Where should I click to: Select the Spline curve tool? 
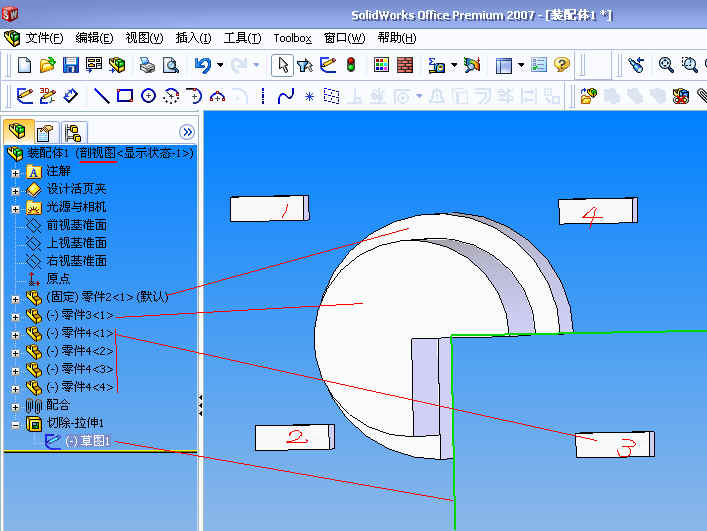pyautogui.click(x=286, y=96)
